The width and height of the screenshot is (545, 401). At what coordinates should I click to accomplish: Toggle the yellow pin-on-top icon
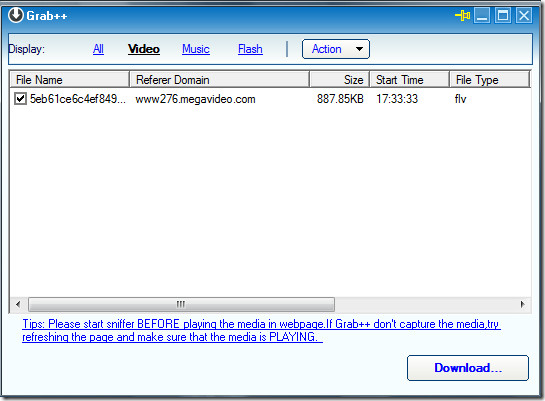pos(463,16)
